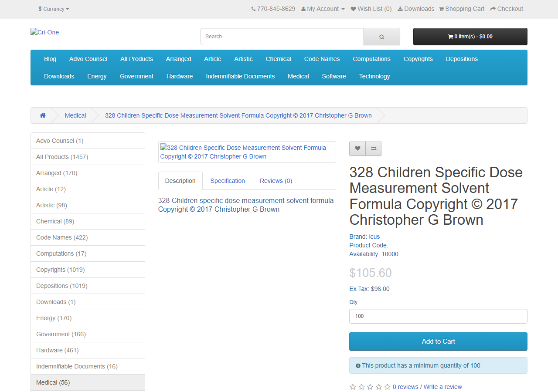
Task: Select All Products (1457) sidebar category
Action: 88,157
